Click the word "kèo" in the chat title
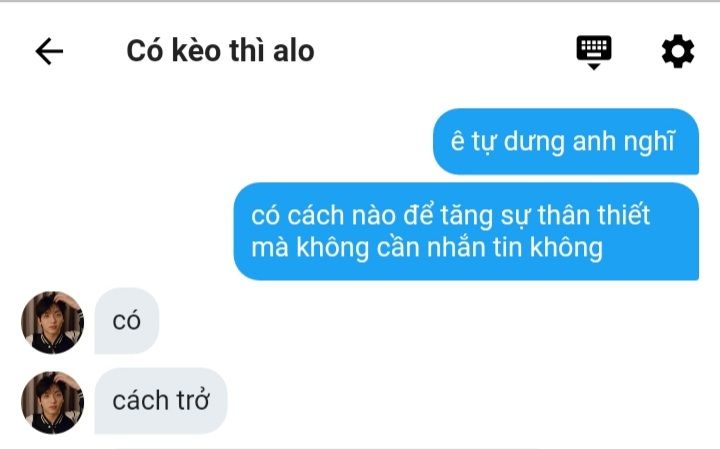 pos(197,51)
